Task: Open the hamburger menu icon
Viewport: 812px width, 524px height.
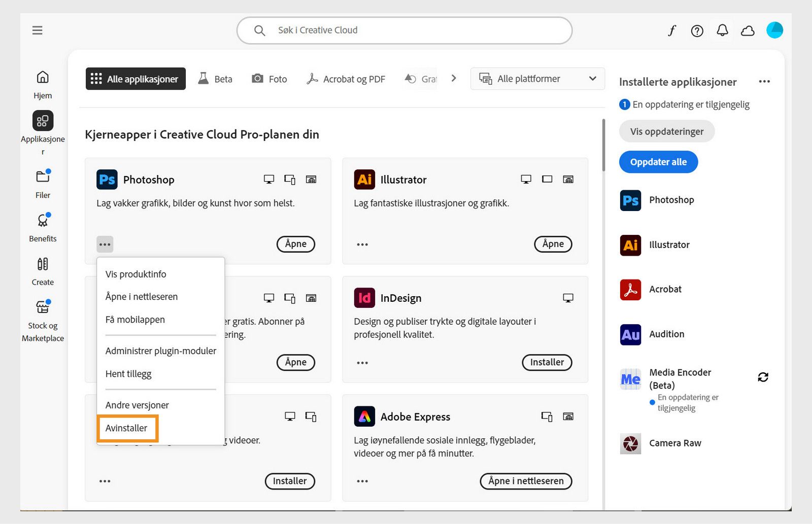Action: [x=37, y=30]
